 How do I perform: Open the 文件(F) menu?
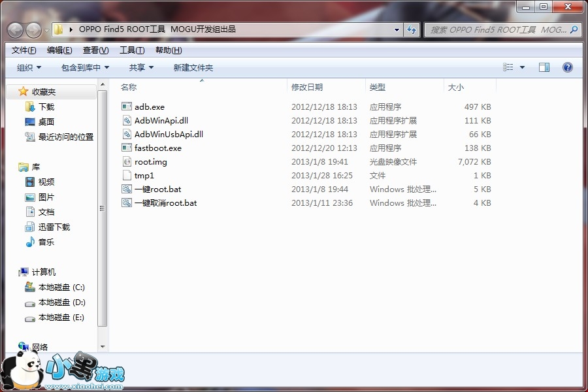[x=24, y=50]
